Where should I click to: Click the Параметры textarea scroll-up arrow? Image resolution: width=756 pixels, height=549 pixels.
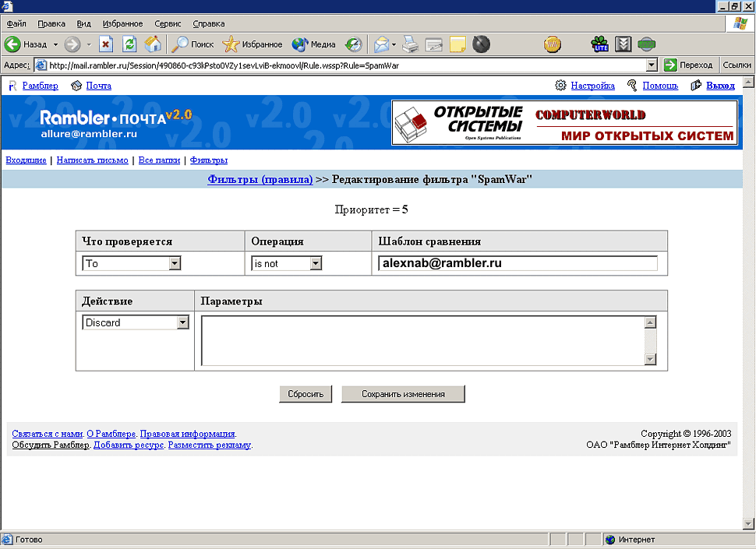tap(650, 322)
